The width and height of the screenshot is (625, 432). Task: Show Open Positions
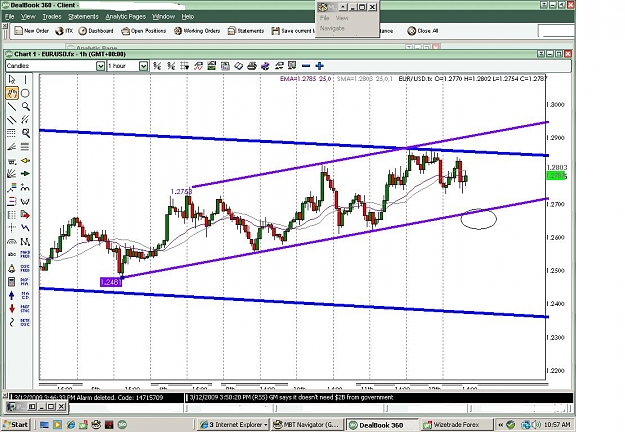[143, 31]
